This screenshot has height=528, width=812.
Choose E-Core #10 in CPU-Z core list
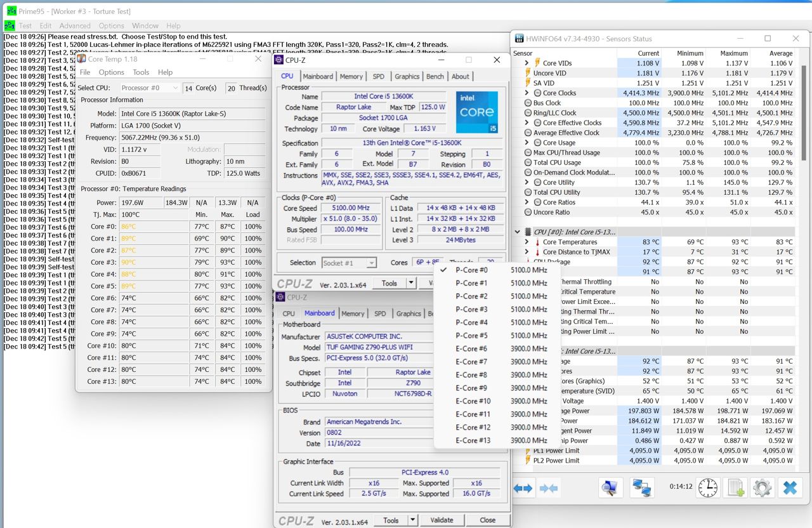[495, 401]
